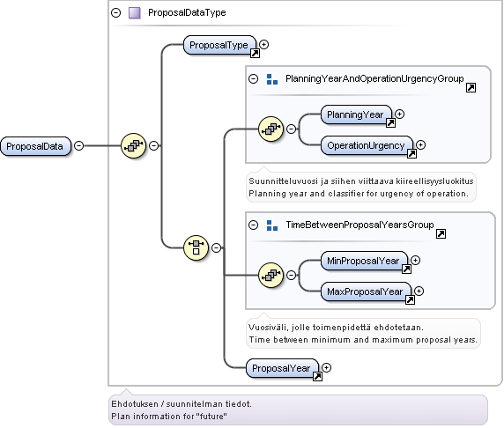Screen dimensions: 504x428
Task: Collapse the PlanningYearAndOperationUrgencyGroup box
Action: (x=253, y=78)
